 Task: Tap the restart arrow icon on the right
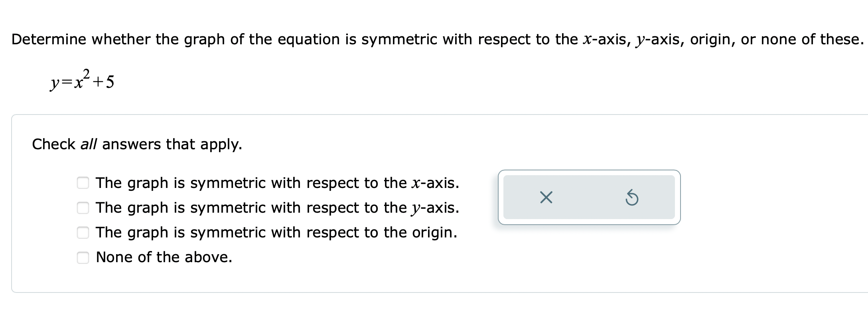[x=632, y=198]
